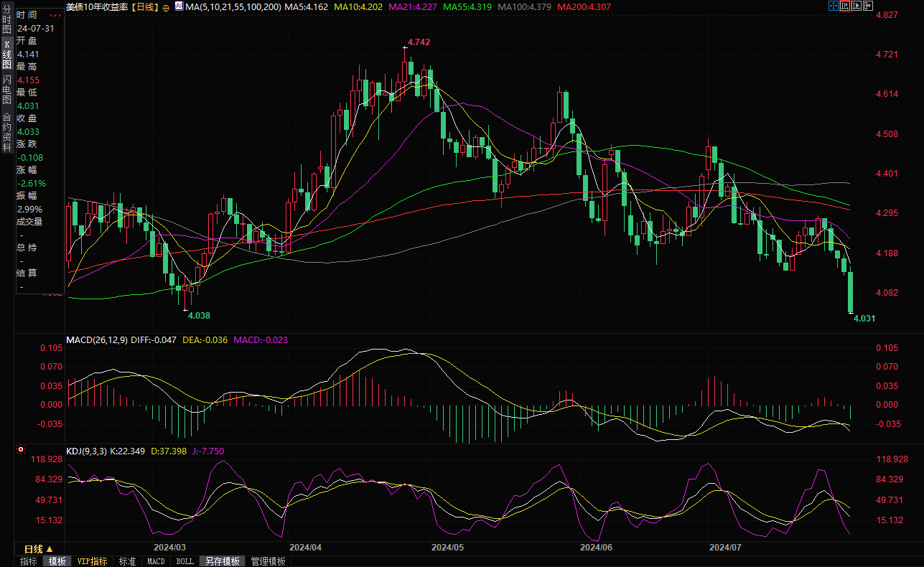The width and height of the screenshot is (924, 567).
Task: Click the red-highlighted jump-to-start chart icon
Action: (x=845, y=6)
